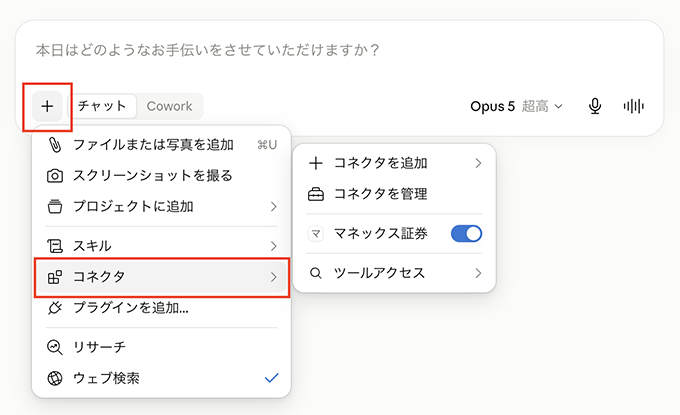
Task: Expand the プロジェクトに追加 submenu arrow
Action: [273, 207]
